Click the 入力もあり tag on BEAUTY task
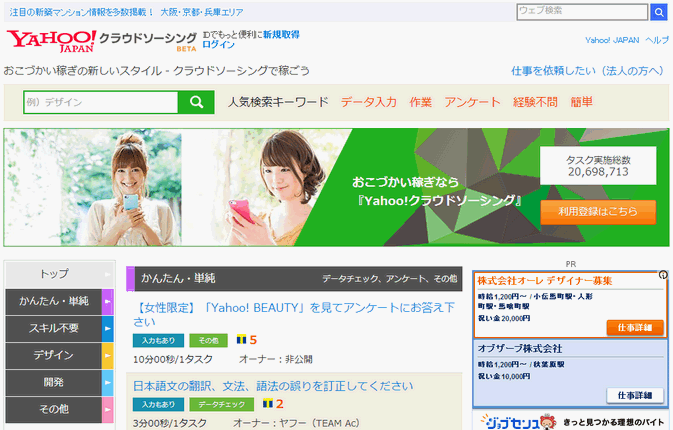673x430 pixels. [x=158, y=340]
